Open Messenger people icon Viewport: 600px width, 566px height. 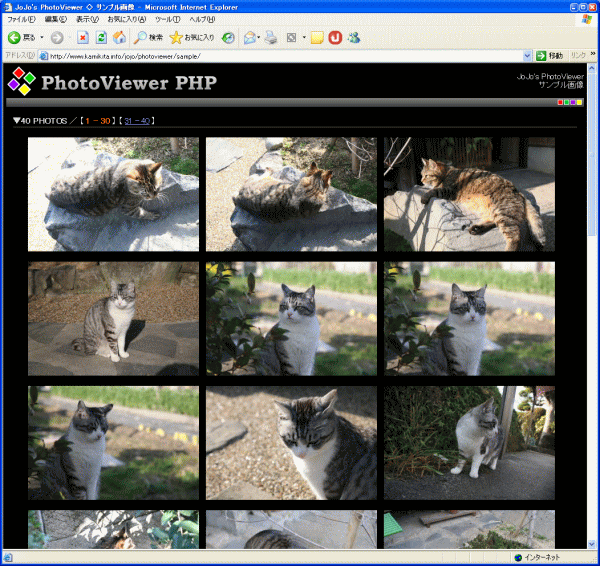[354, 38]
